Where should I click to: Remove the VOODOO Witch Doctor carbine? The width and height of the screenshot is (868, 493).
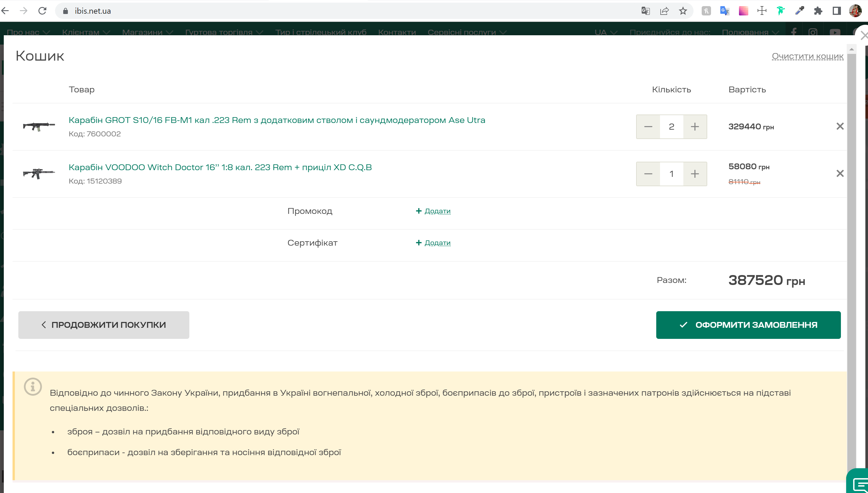(839, 173)
